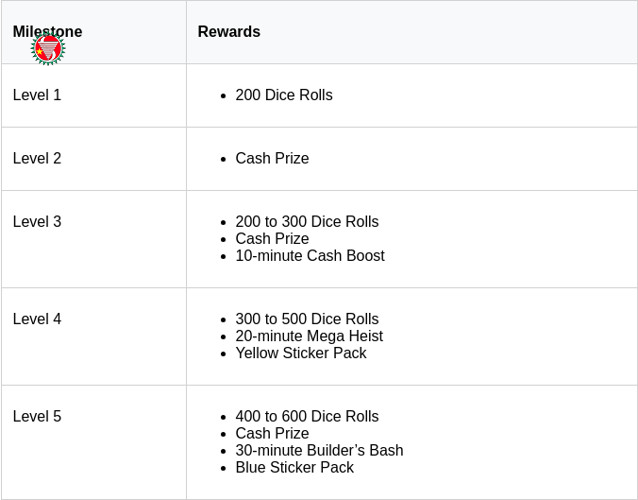
Task: Click the 30-minute Builder's Bash entry
Action: (319, 450)
